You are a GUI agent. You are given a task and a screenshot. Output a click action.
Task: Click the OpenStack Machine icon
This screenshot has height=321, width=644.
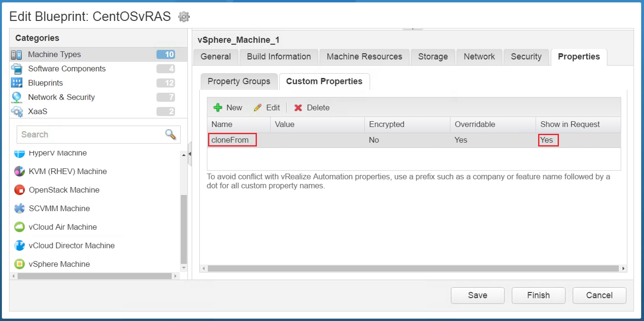(19, 190)
